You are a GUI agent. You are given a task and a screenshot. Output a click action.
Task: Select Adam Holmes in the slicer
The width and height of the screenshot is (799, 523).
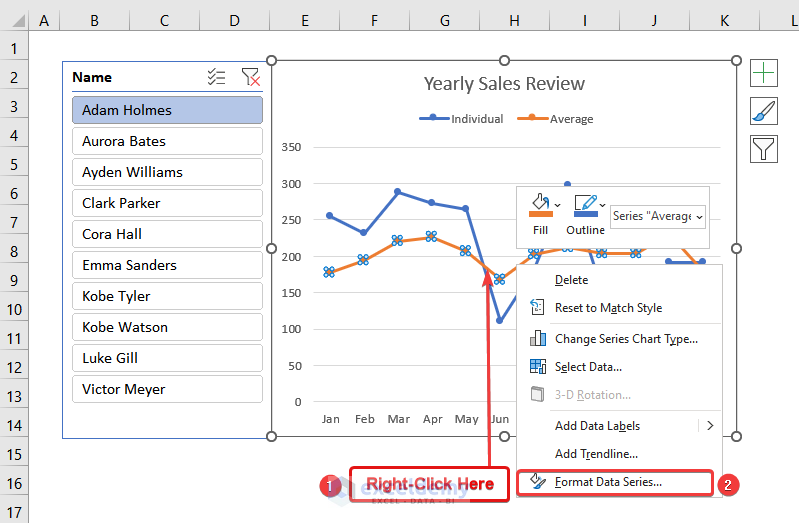click(x=167, y=110)
